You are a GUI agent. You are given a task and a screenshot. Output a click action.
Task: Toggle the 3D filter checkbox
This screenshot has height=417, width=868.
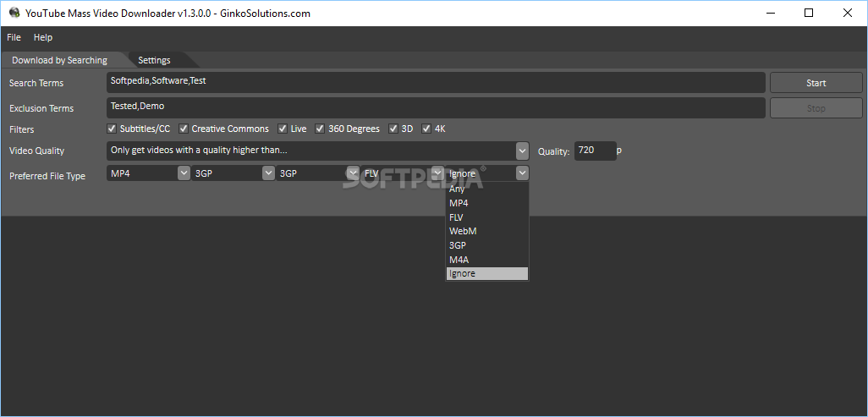point(393,129)
